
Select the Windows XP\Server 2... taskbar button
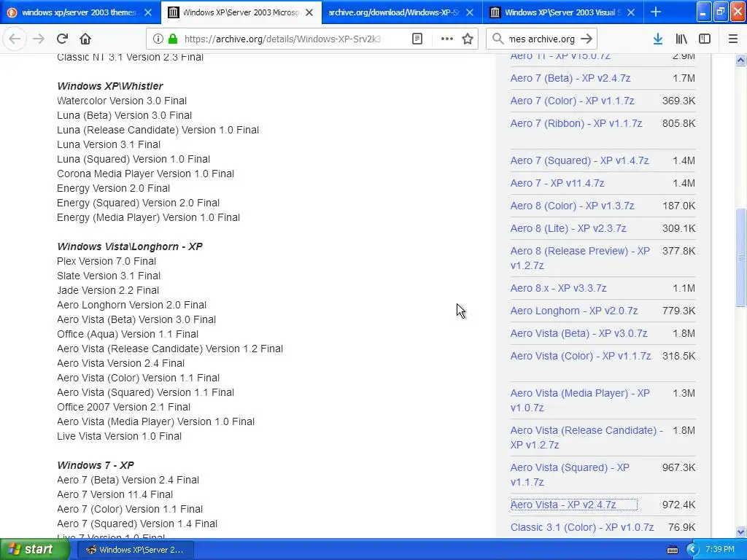[135, 550]
